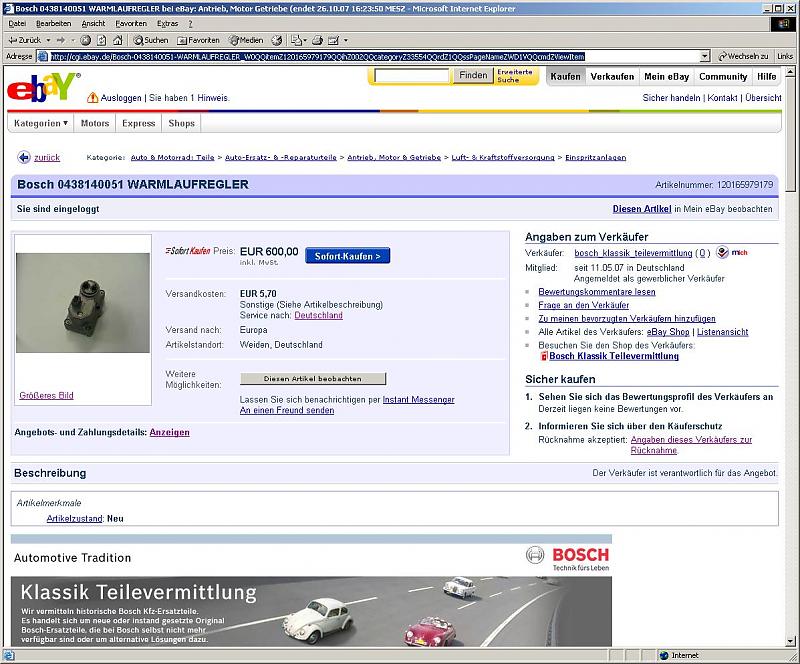Open the Shops tab

pos(182,123)
